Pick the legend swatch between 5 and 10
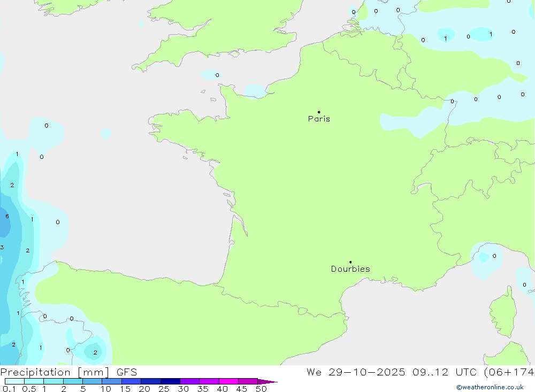This screenshot has width=535, height=392. pyautogui.click(x=92, y=381)
